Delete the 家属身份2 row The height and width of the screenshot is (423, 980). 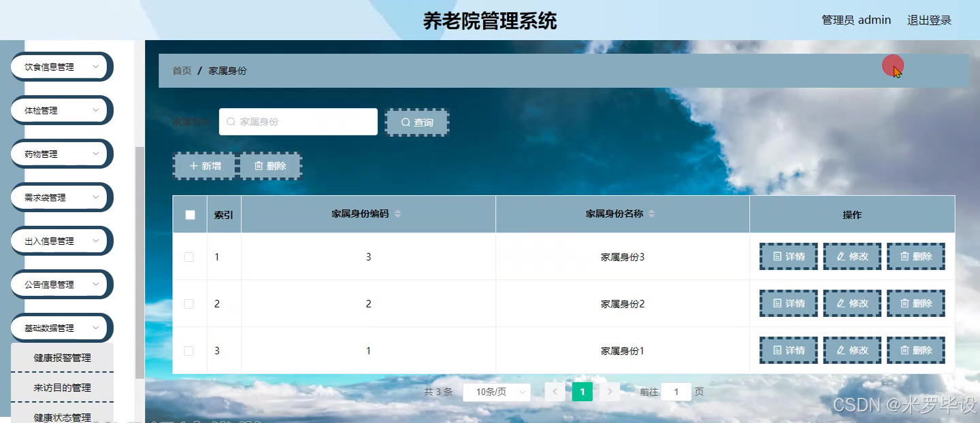(915, 303)
